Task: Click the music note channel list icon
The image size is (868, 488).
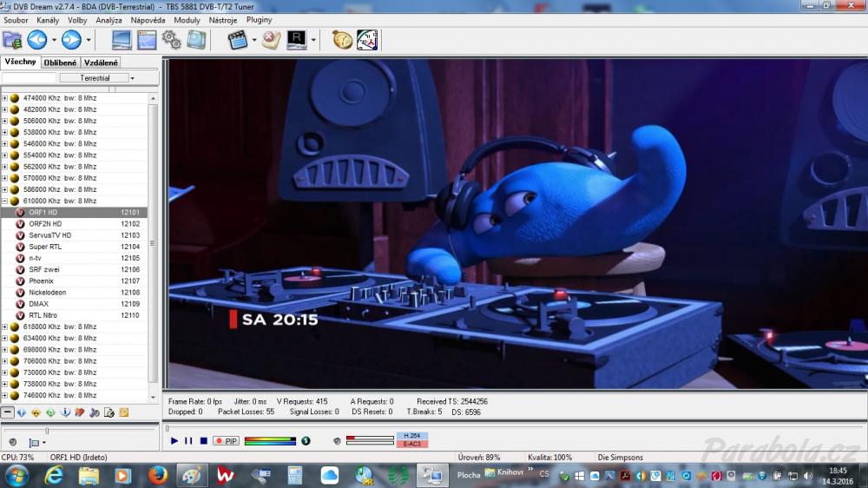Action: point(95,412)
